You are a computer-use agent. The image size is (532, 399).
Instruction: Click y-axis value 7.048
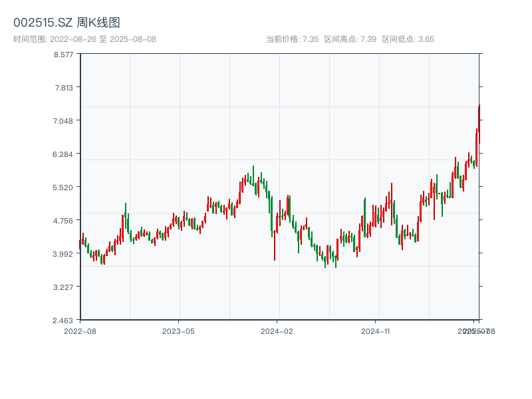(x=63, y=121)
